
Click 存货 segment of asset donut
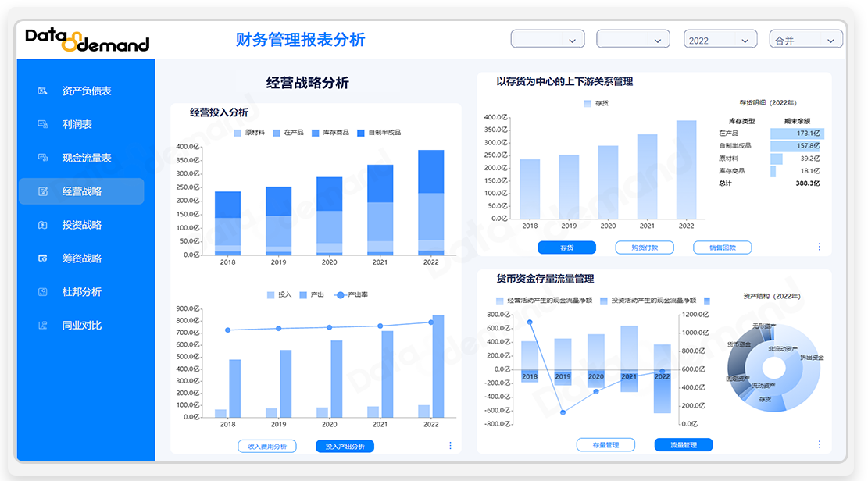click(766, 402)
